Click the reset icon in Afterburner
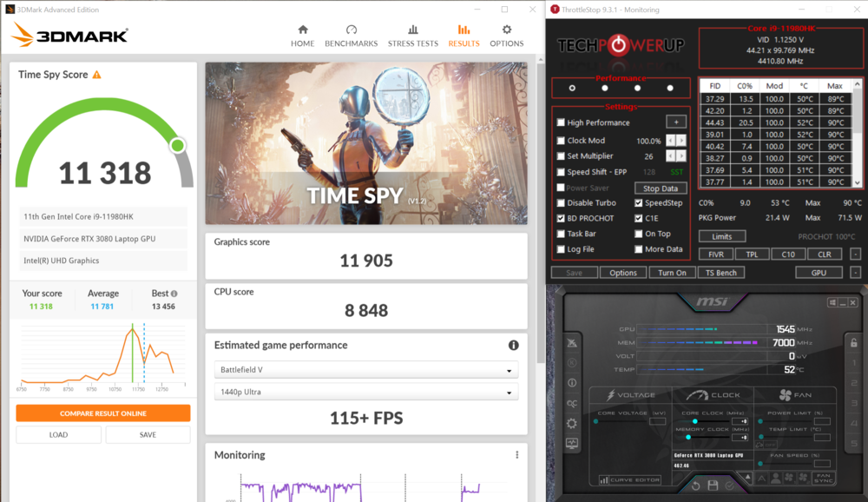The image size is (868, 502). 695,485
